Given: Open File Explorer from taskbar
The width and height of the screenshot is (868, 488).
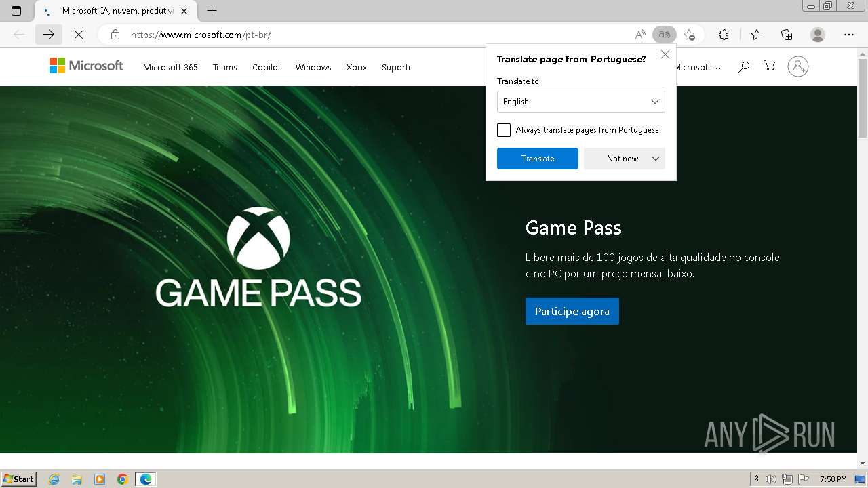Looking at the screenshot, I should point(77,479).
